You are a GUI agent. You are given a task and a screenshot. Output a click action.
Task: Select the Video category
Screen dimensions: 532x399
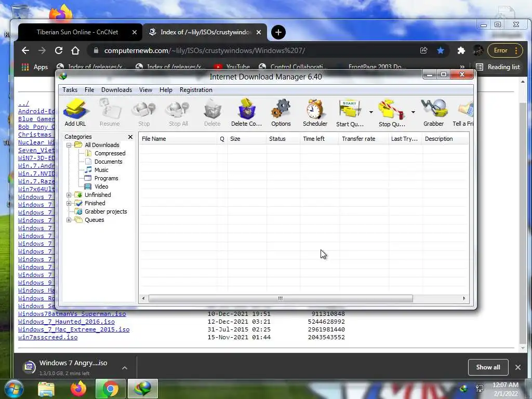[101, 187]
